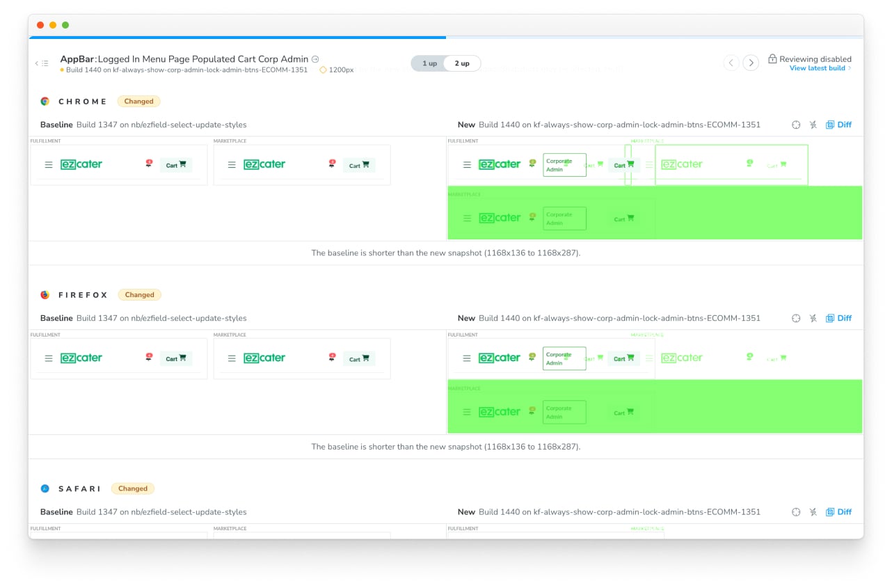Switch to 1 up view
The width and height of the screenshot is (892, 588).
coord(429,63)
